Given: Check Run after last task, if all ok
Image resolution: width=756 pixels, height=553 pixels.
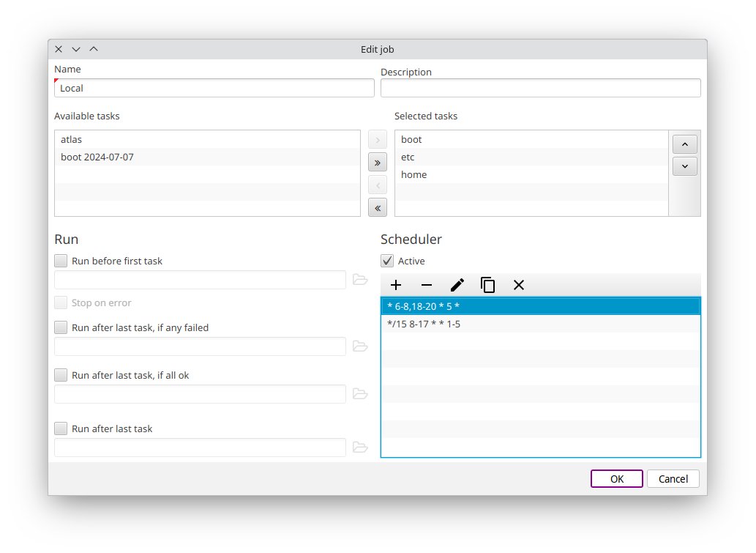Looking at the screenshot, I should tap(61, 376).
